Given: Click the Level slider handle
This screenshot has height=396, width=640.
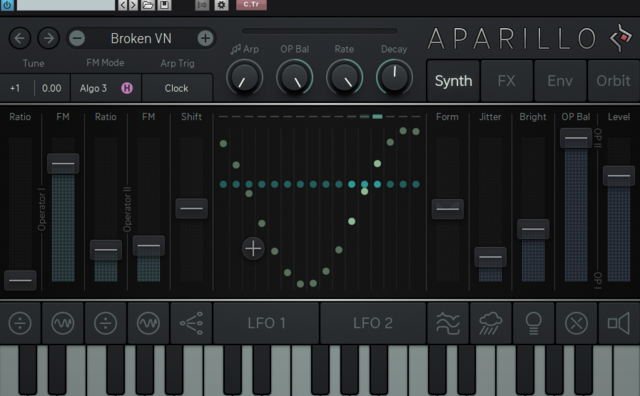Looking at the screenshot, I should pos(619,176).
